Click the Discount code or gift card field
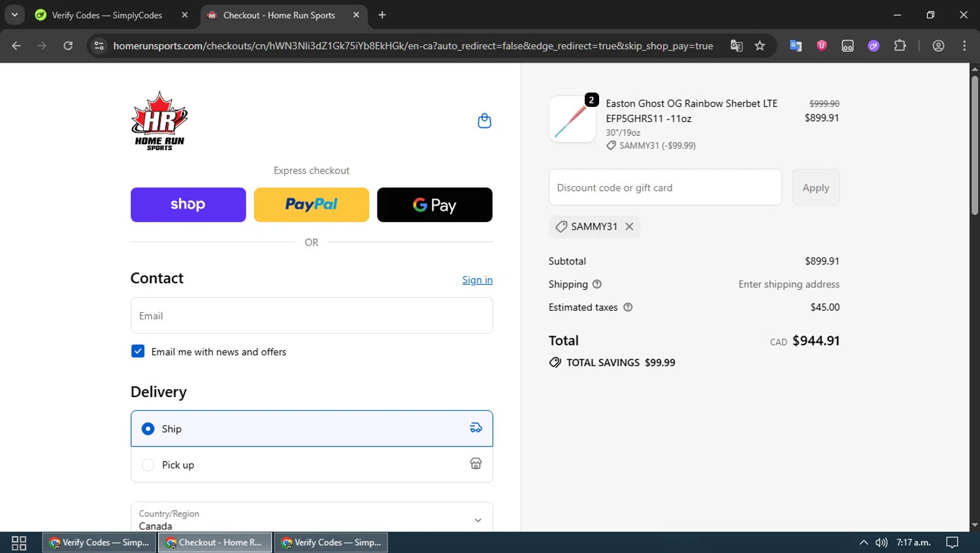The image size is (980, 553). 665,187
